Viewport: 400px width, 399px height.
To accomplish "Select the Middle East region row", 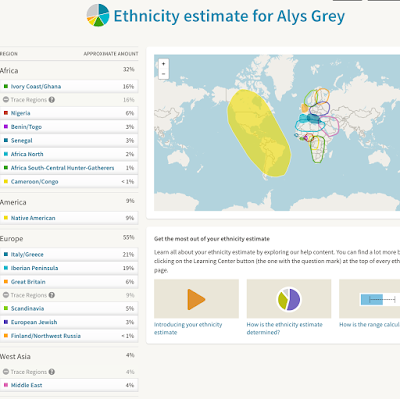I will (69, 385).
